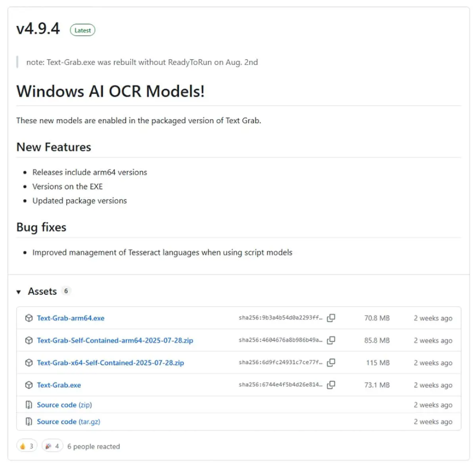The height and width of the screenshot is (469, 476).
Task: Click the sha256:9b3a4b54d0a2293ff hash text
Action: pyautogui.click(x=280, y=318)
